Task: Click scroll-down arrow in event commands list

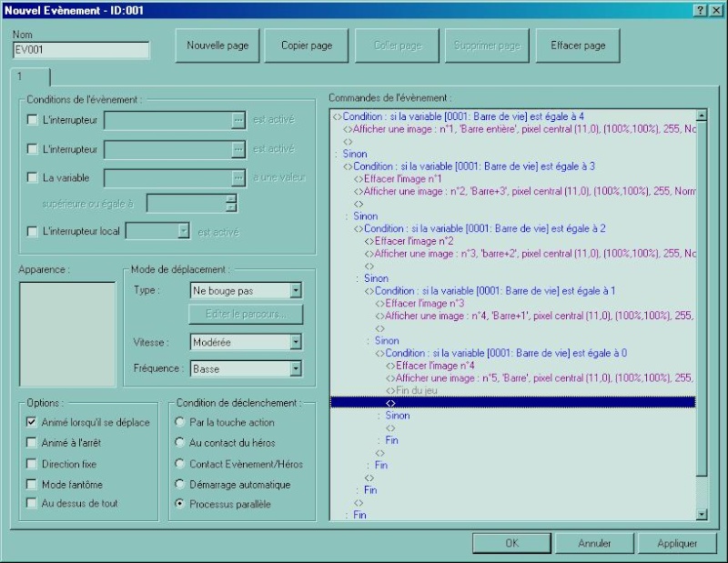Action: pos(701,514)
